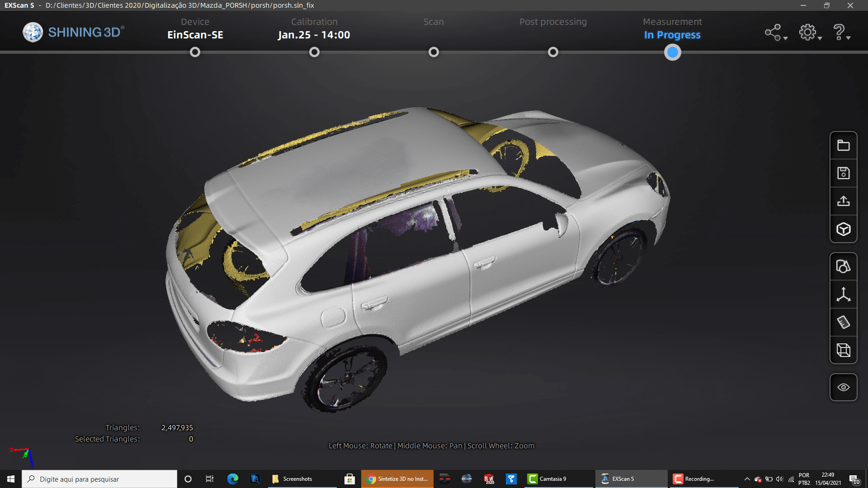868x488 pixels.
Task: Toggle model visibility with eye icon
Action: (x=843, y=387)
